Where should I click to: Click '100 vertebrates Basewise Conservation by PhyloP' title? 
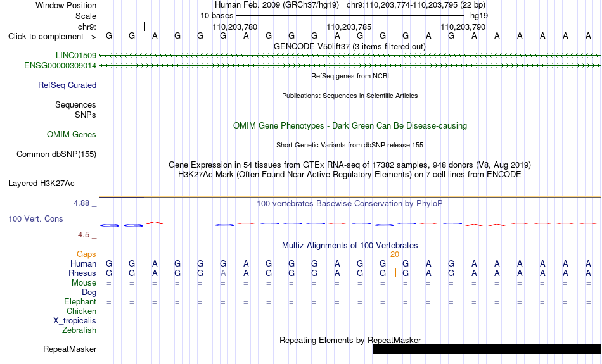(x=350, y=204)
